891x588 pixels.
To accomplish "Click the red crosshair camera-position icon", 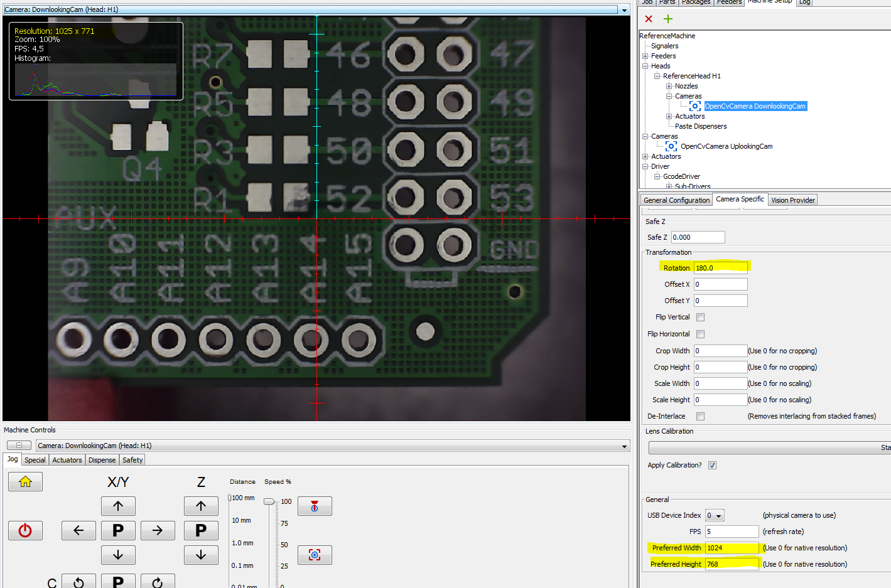I will 314,555.
